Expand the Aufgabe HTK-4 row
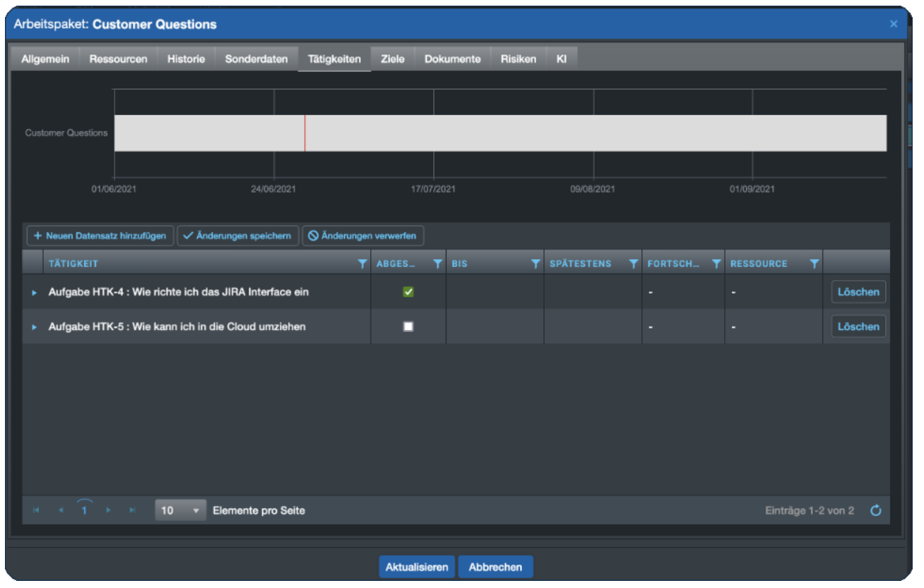 pyautogui.click(x=34, y=292)
